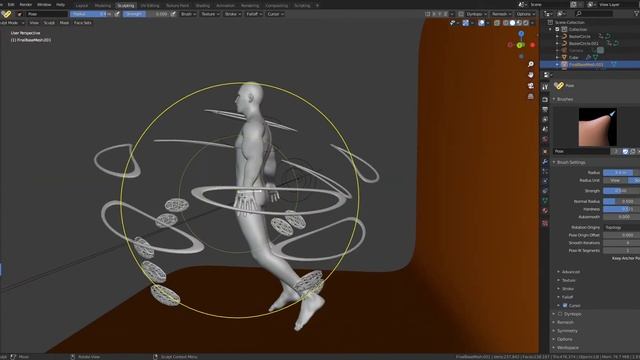Open Rotation Origins Topology dropdown
Image resolution: width=640 pixels, height=360 pixels.
click(621, 227)
